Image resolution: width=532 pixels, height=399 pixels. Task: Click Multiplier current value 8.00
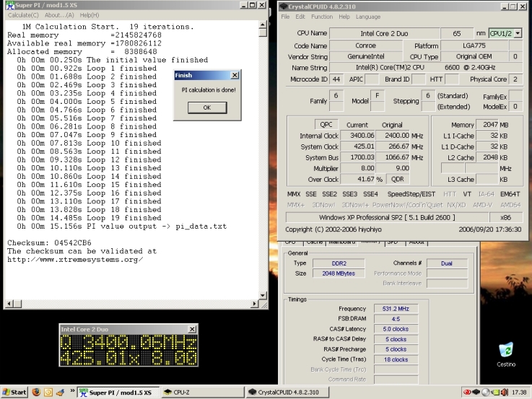coord(357,168)
